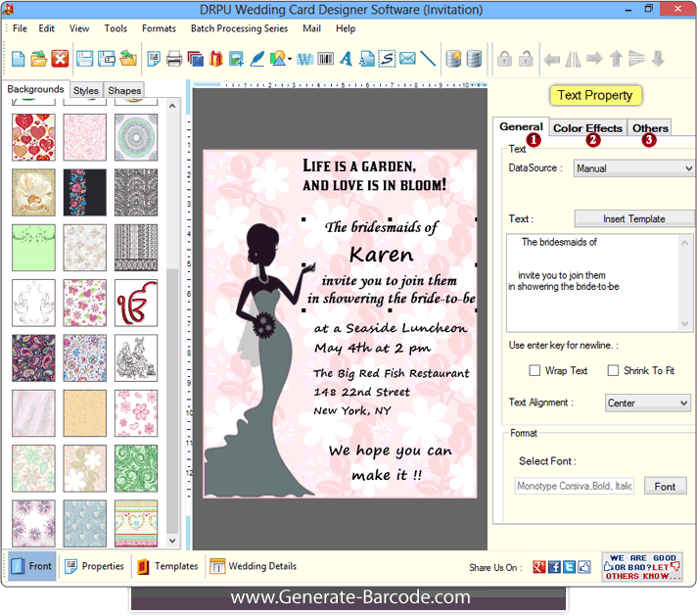Select 'We hope you can' text on card

[391, 450]
